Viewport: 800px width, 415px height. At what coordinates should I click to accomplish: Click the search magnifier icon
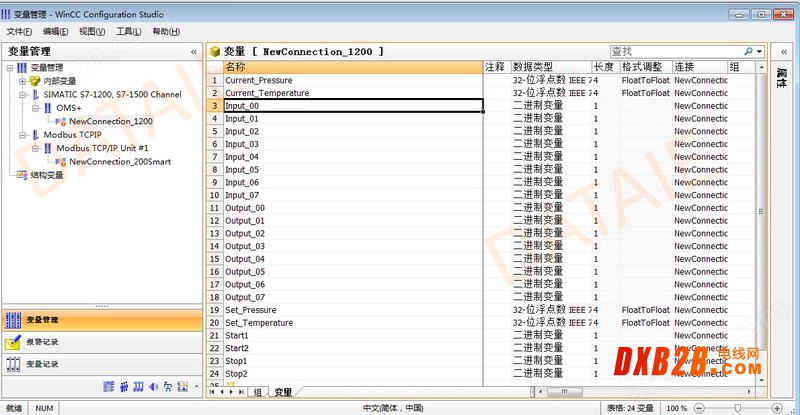coord(748,51)
